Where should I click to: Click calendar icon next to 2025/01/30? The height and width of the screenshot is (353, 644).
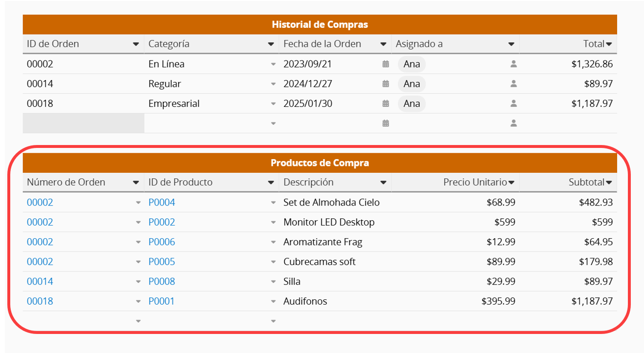386,104
